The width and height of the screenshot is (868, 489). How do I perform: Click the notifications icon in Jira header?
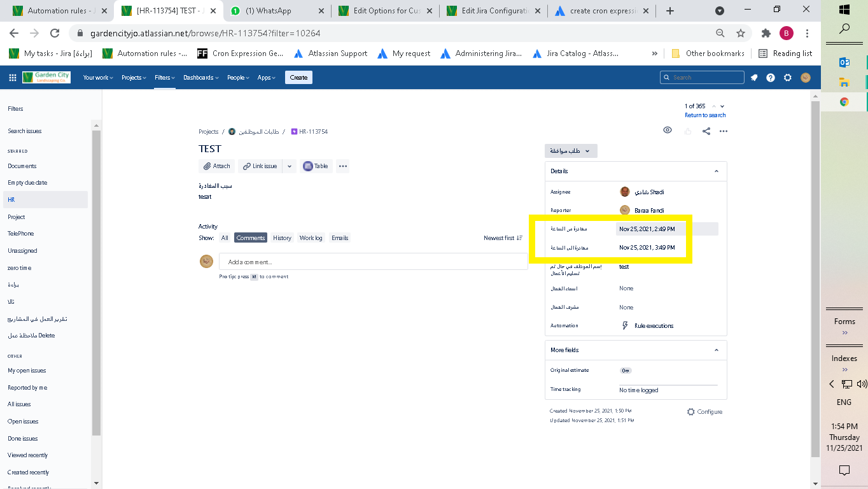(754, 78)
